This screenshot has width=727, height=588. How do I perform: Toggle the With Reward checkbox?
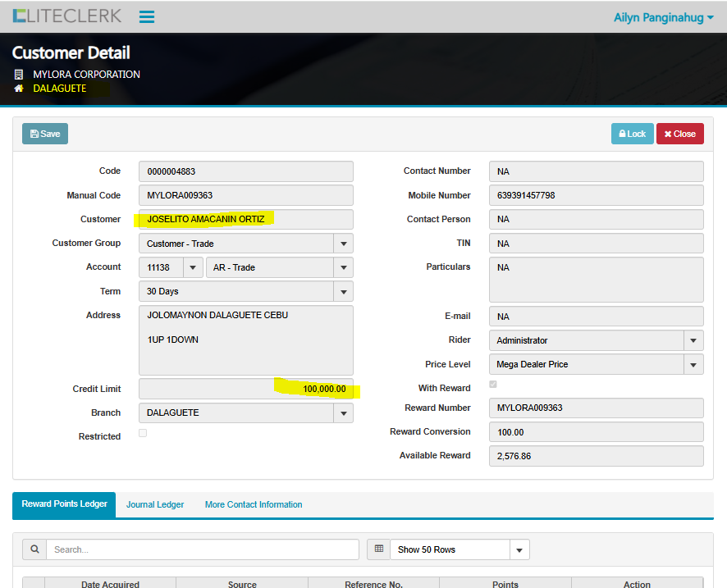493,385
